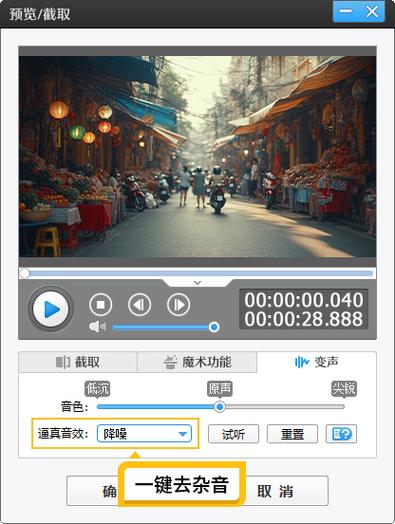The image size is (395, 524).
Task: Mute the speaker volume icon
Action: tap(97, 326)
